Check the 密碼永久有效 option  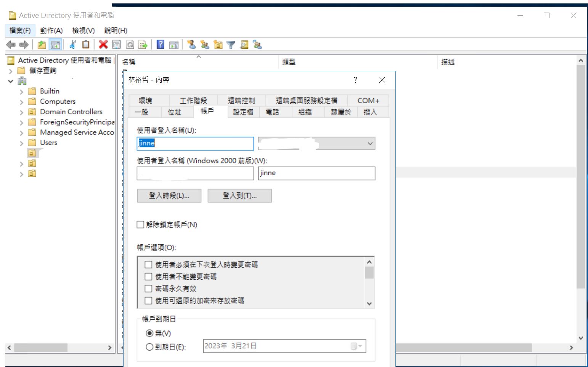(149, 288)
